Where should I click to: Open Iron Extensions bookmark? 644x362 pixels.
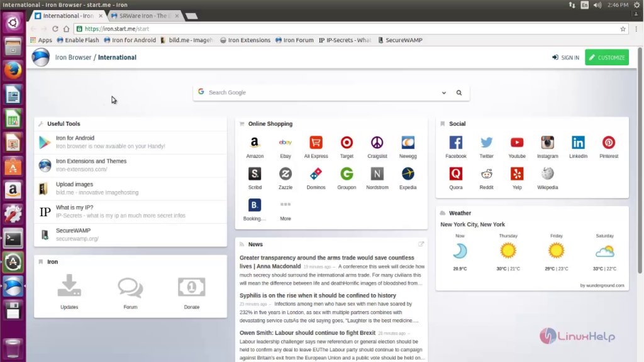click(245, 40)
